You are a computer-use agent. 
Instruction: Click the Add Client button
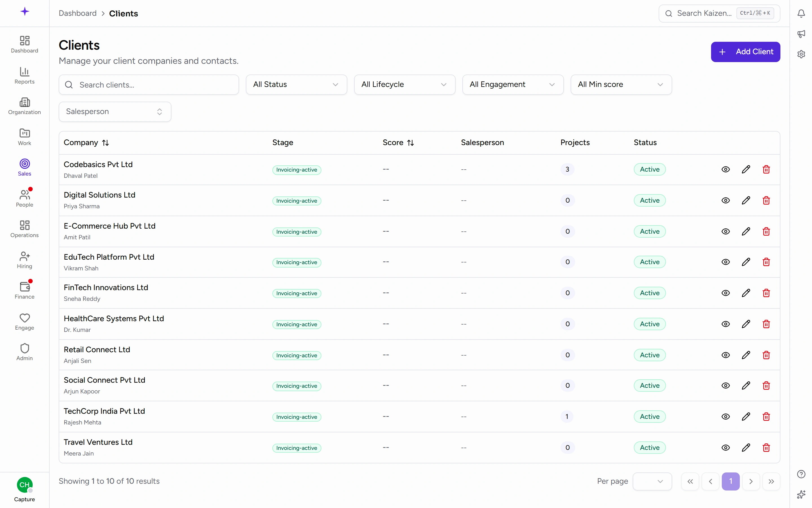[745, 52]
